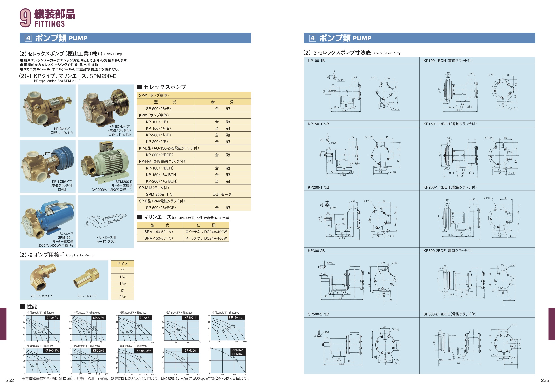Click the SP70-3/4 performance chart
This screenshot has width=555, height=392.
[135, 328]
